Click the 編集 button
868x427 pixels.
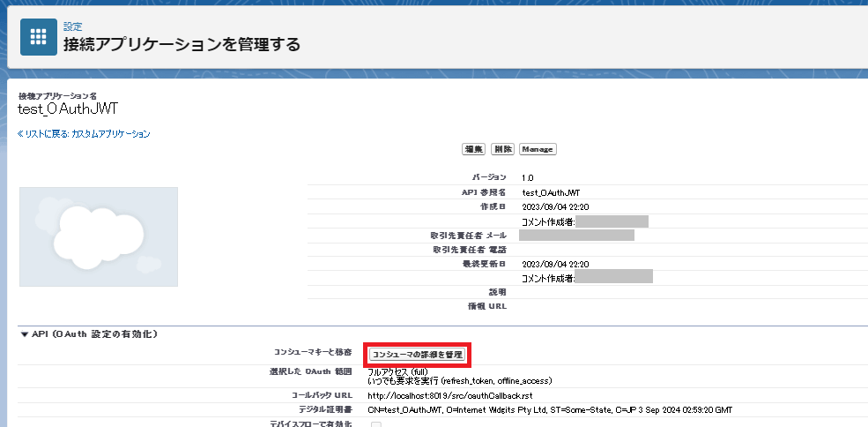[x=473, y=149]
